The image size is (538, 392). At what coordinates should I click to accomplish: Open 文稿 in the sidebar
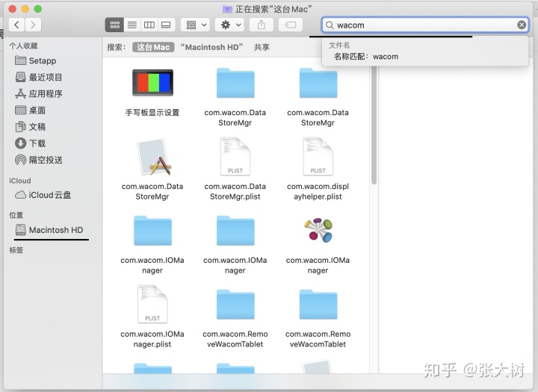31,126
